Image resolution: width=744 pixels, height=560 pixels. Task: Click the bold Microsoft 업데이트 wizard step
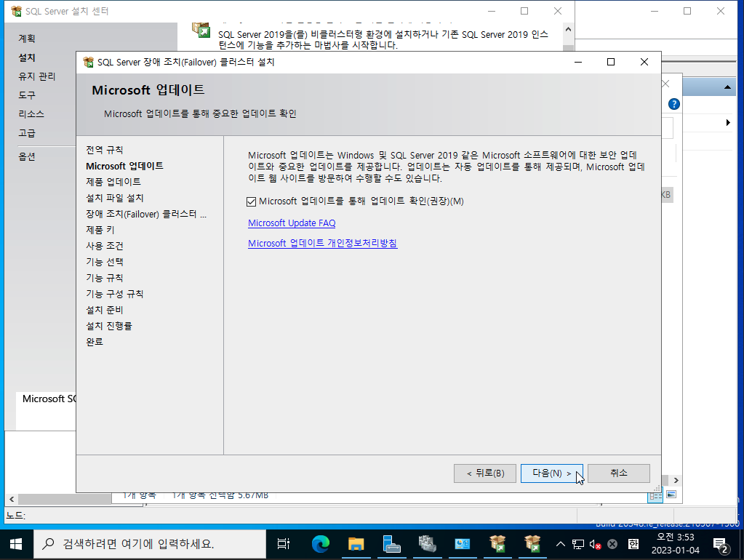point(125,166)
